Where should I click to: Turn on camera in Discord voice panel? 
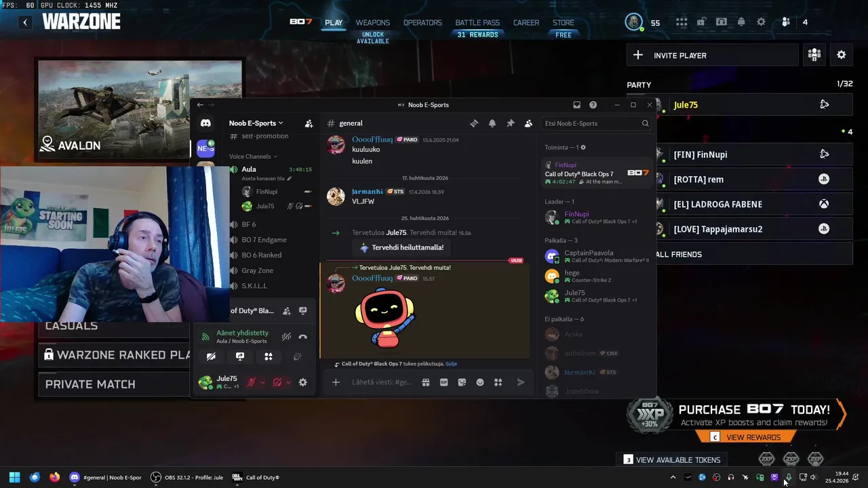click(x=211, y=357)
